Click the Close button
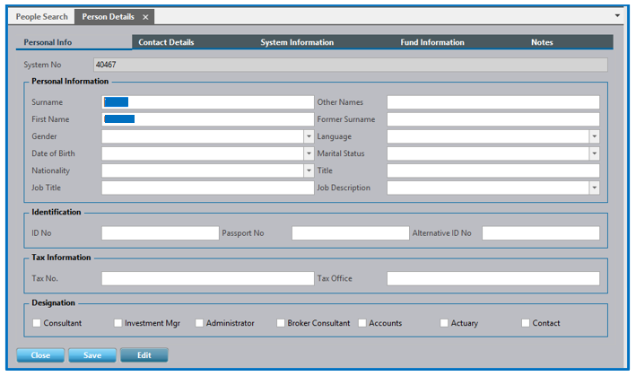This screenshot has height=376, width=636. click(x=41, y=355)
